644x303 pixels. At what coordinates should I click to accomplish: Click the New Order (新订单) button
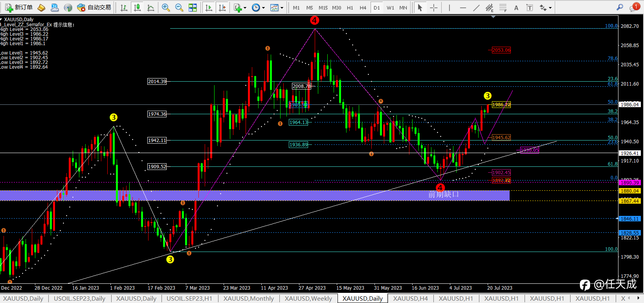click(19, 7)
